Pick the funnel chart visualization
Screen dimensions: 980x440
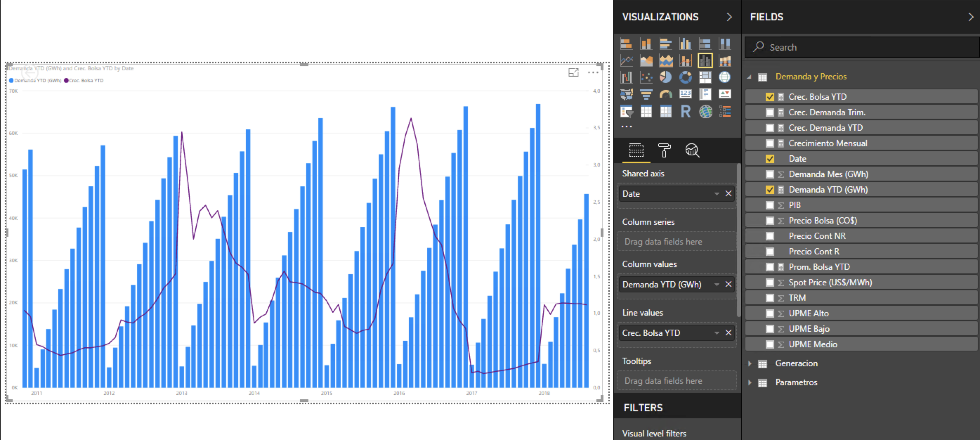(646, 94)
